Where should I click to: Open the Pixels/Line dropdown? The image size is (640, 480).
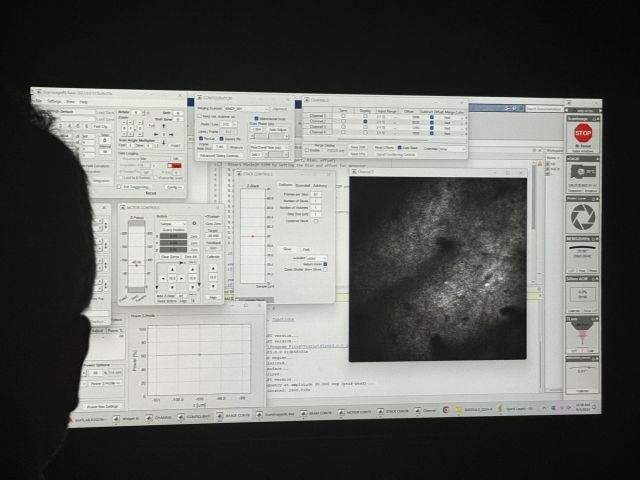(229, 125)
